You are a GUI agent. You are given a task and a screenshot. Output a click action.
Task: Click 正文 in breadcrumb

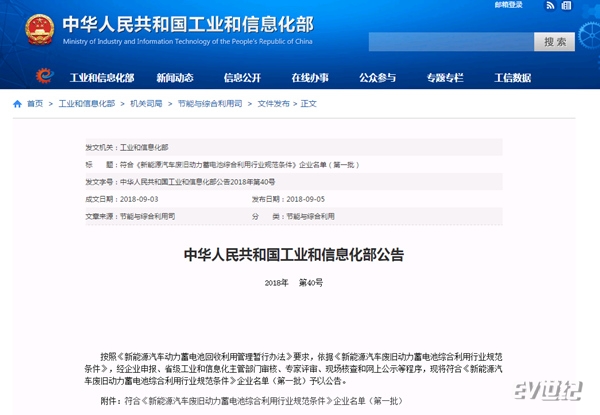pyautogui.click(x=308, y=104)
